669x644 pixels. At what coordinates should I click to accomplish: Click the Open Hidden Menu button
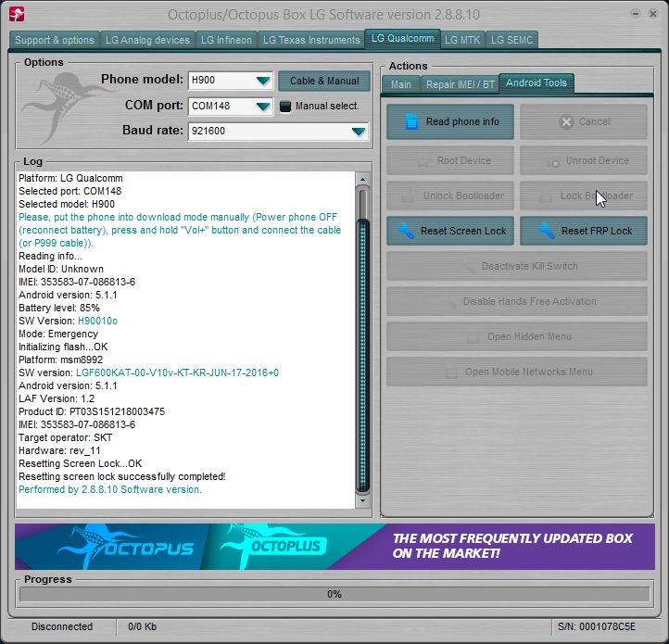tap(517, 336)
